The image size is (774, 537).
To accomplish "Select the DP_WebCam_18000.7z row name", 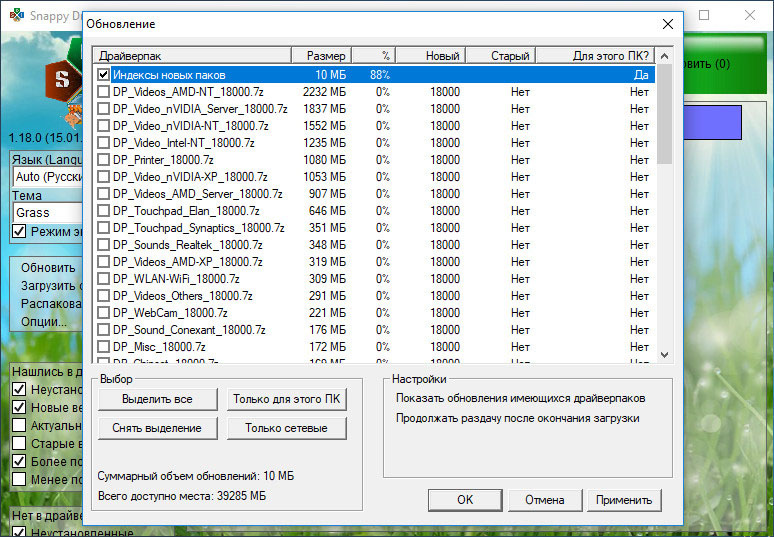I will 170,313.
